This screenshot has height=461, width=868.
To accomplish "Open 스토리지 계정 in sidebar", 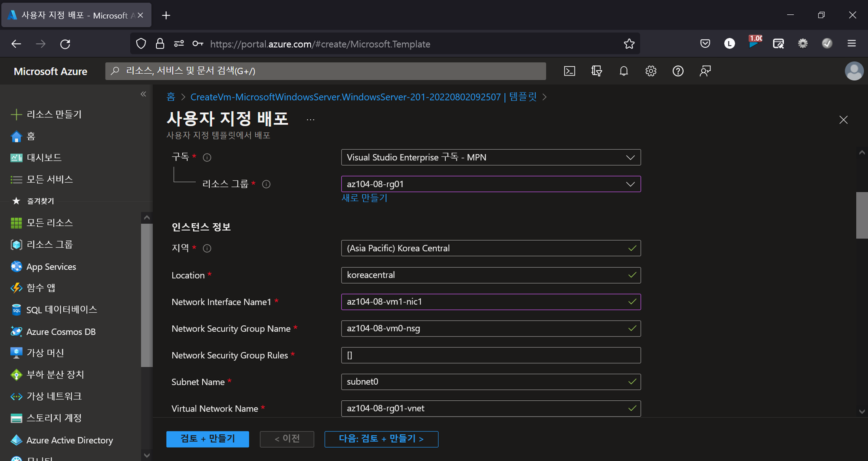I will [x=54, y=418].
